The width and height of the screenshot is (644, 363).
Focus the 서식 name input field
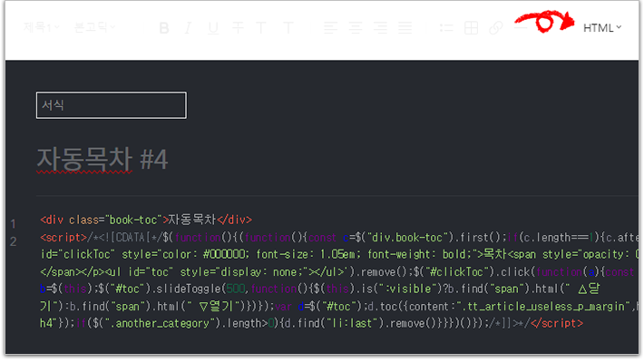coord(112,105)
